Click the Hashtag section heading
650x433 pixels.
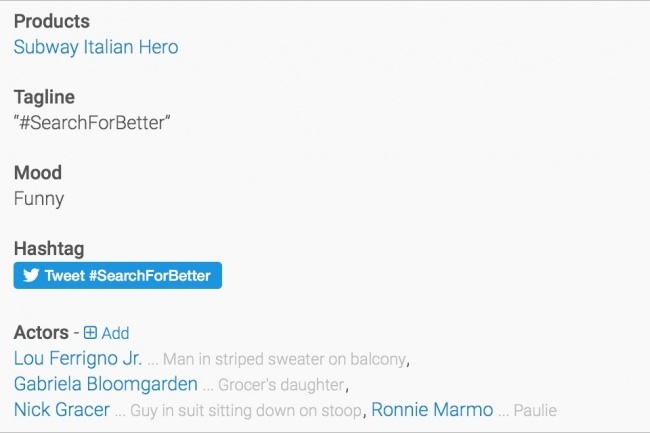(49, 248)
